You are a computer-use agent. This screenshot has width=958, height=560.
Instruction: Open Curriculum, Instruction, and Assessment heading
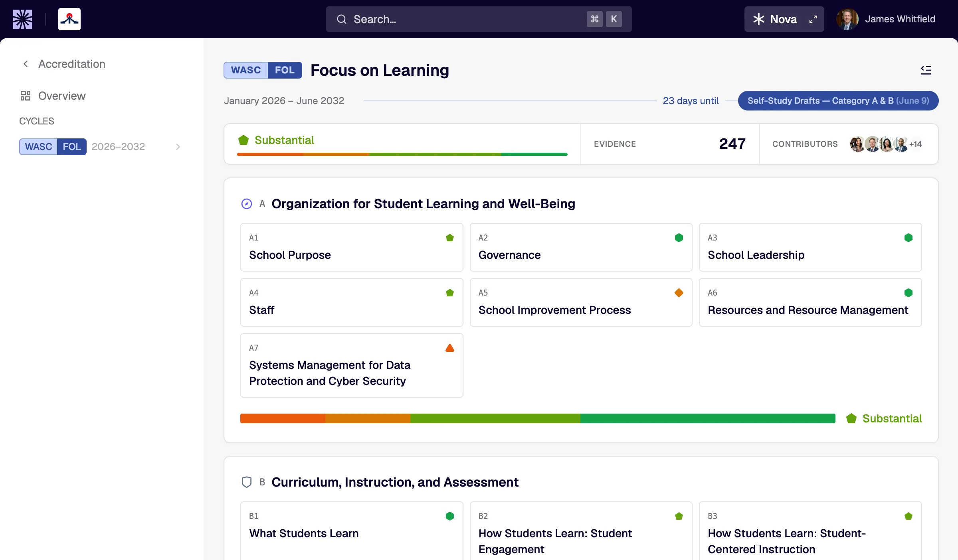click(395, 482)
